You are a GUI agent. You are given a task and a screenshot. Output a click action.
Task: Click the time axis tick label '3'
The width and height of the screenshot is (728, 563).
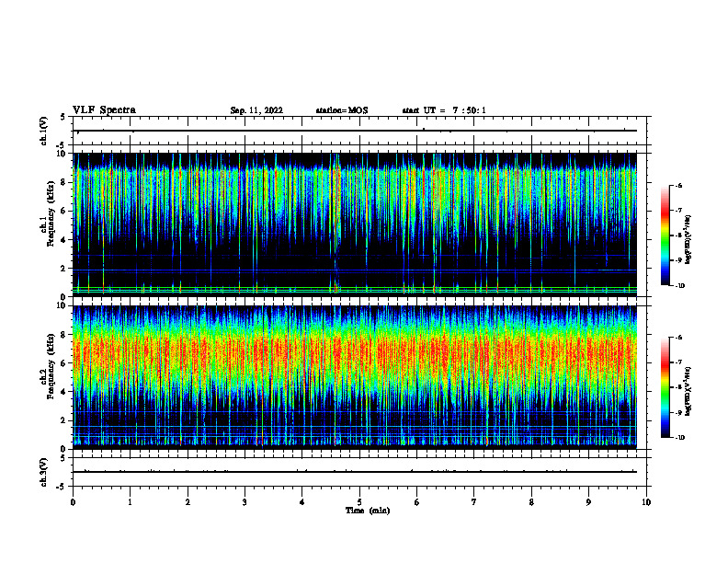tap(245, 502)
